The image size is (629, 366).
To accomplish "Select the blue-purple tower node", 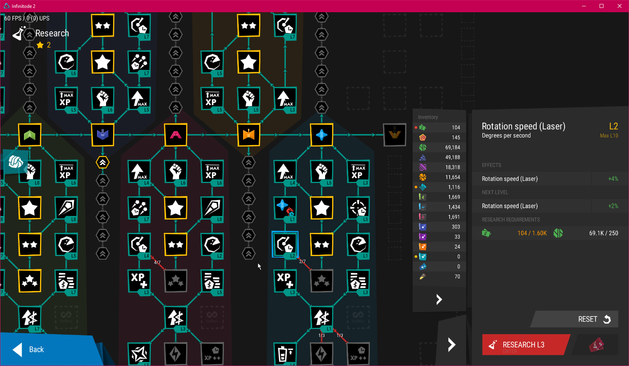I will point(103,135).
